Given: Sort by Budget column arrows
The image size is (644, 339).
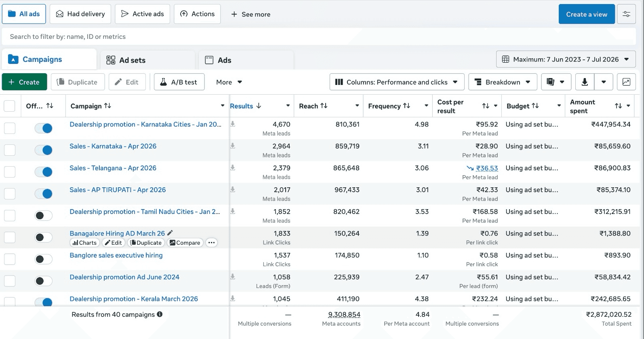Looking at the screenshot, I should pyautogui.click(x=535, y=106).
